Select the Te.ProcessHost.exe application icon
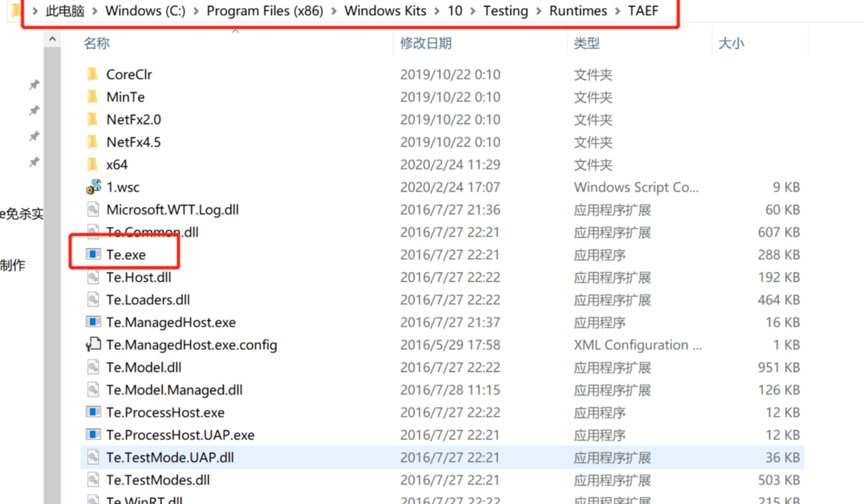864x504 pixels. (x=94, y=412)
